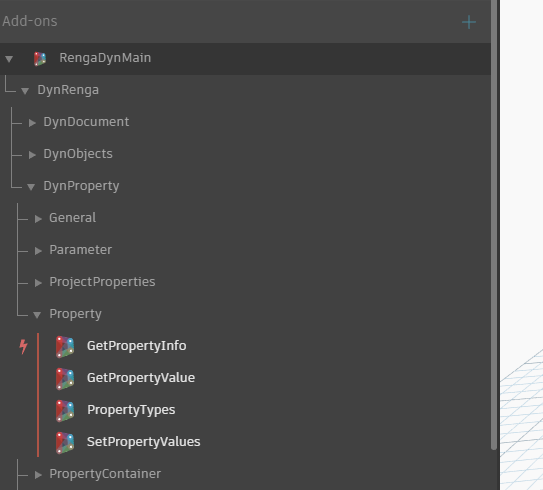
Task: Expand the DynObjects arrow
Action: [32, 155]
